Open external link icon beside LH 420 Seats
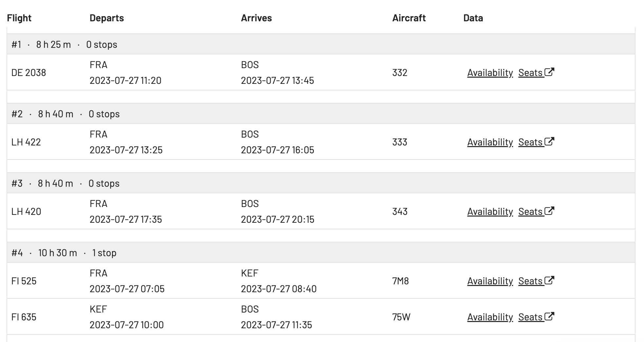This screenshot has width=644, height=342. tap(549, 211)
